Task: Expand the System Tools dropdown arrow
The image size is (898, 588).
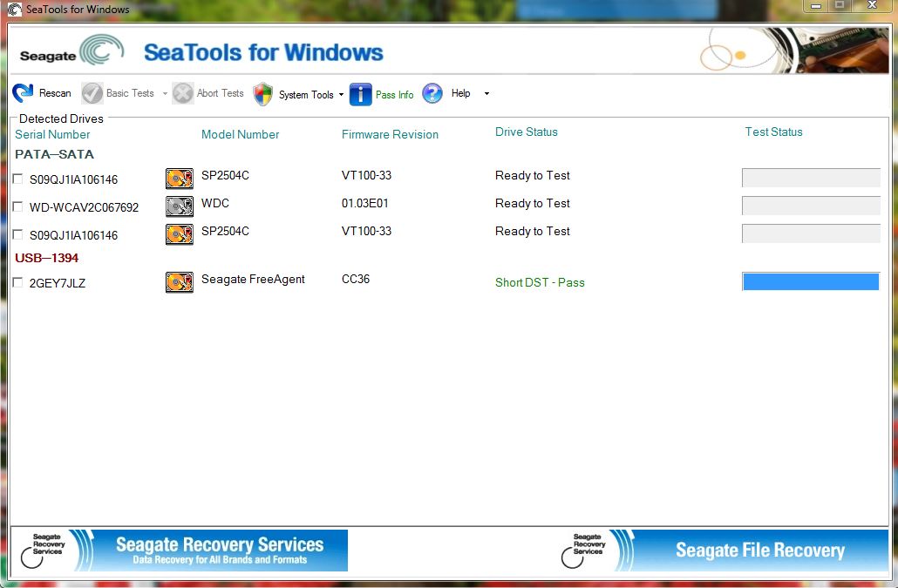Action: 342,94
